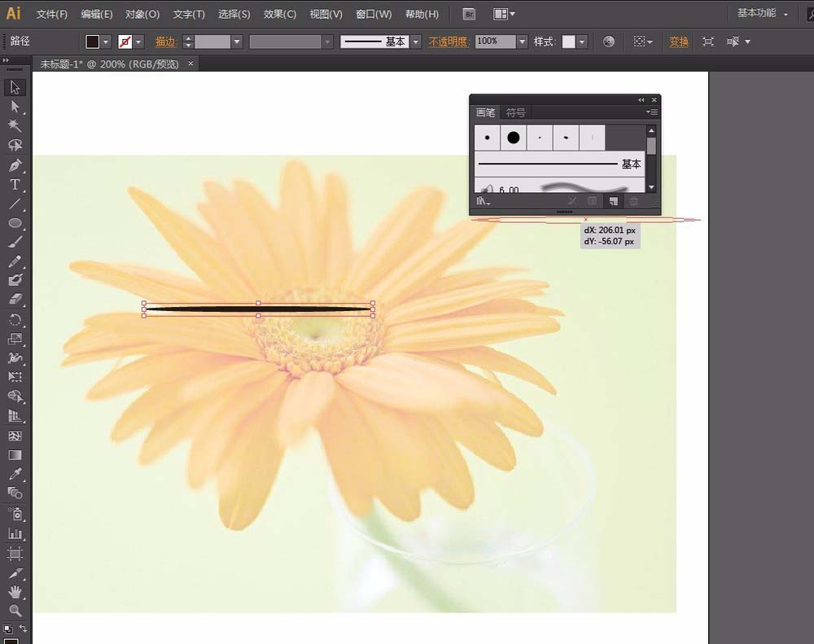
Task: Select the large round brush thumbnail
Action: coord(513,138)
